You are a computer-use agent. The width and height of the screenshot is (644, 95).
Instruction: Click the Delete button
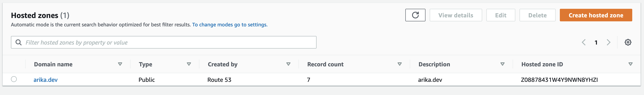(x=537, y=15)
